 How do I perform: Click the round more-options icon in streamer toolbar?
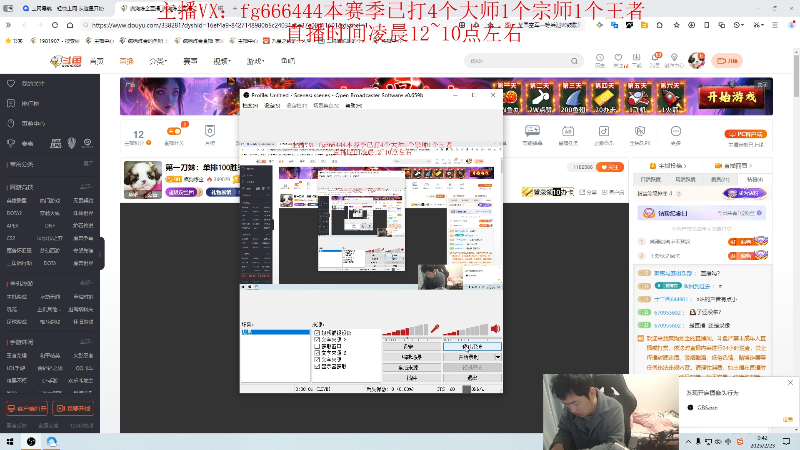coord(676,131)
